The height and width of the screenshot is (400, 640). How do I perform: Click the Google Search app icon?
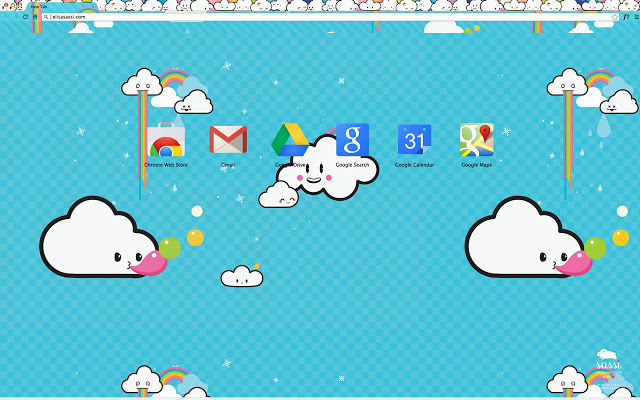[x=352, y=140]
